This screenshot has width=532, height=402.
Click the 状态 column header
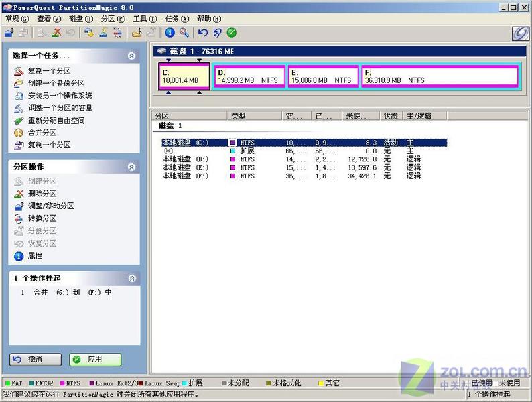[391, 116]
